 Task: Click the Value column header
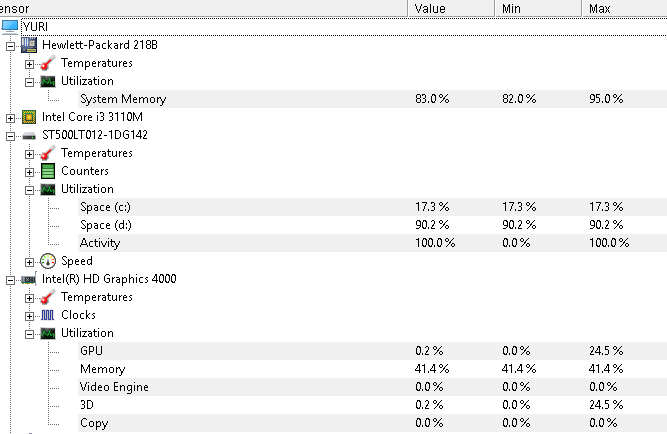tap(451, 9)
